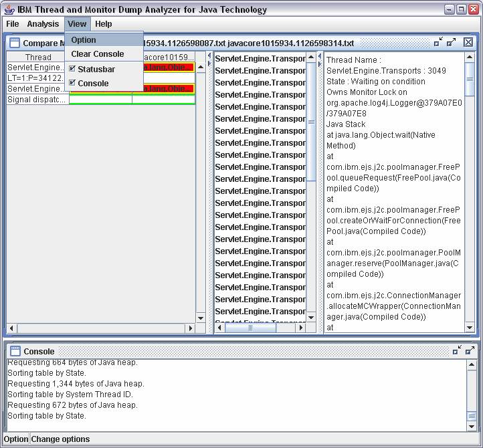Image resolution: width=483 pixels, height=448 pixels.
Task: Click 'Sorting table by System Thread ID.' line
Action: (70, 394)
